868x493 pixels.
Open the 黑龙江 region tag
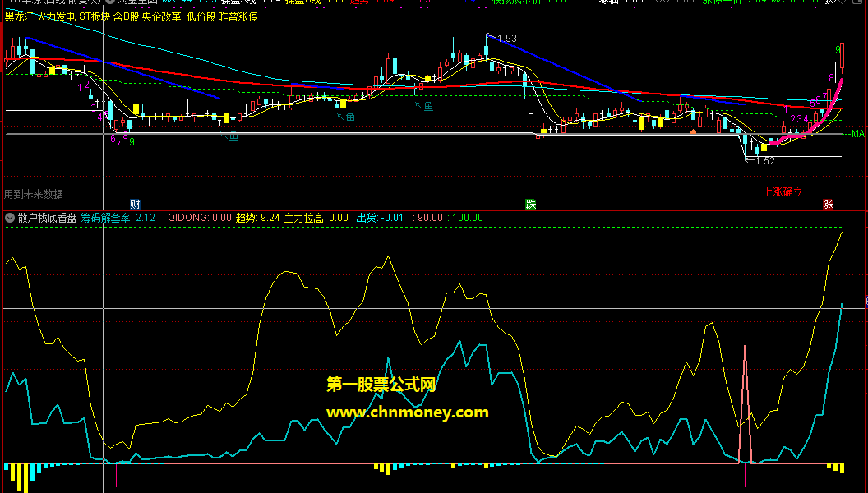(20, 16)
